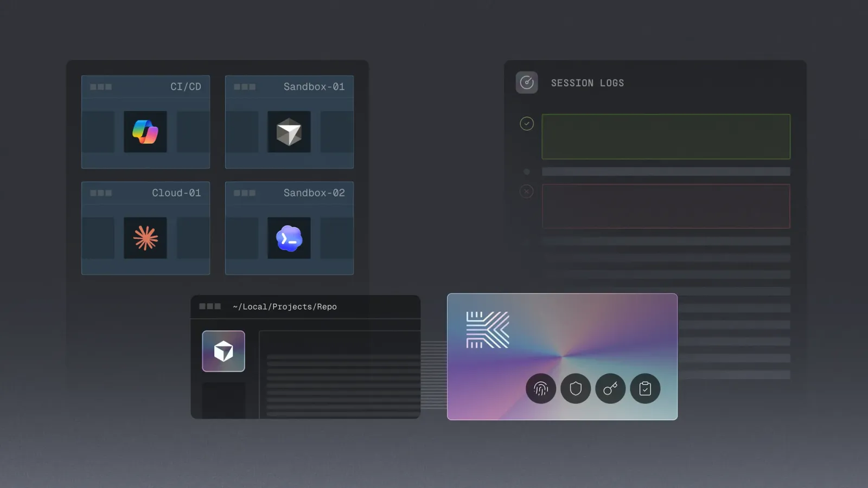Click the Copilot logo in CI/CD card
The image size is (868, 488).
pos(145,132)
